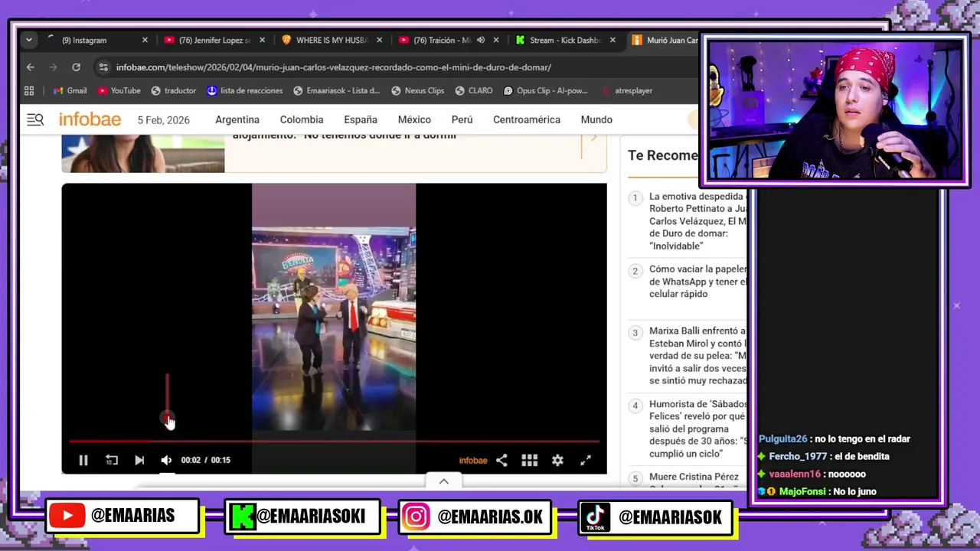Skip to next video
Screen dimensions: 980x551
(x=139, y=460)
